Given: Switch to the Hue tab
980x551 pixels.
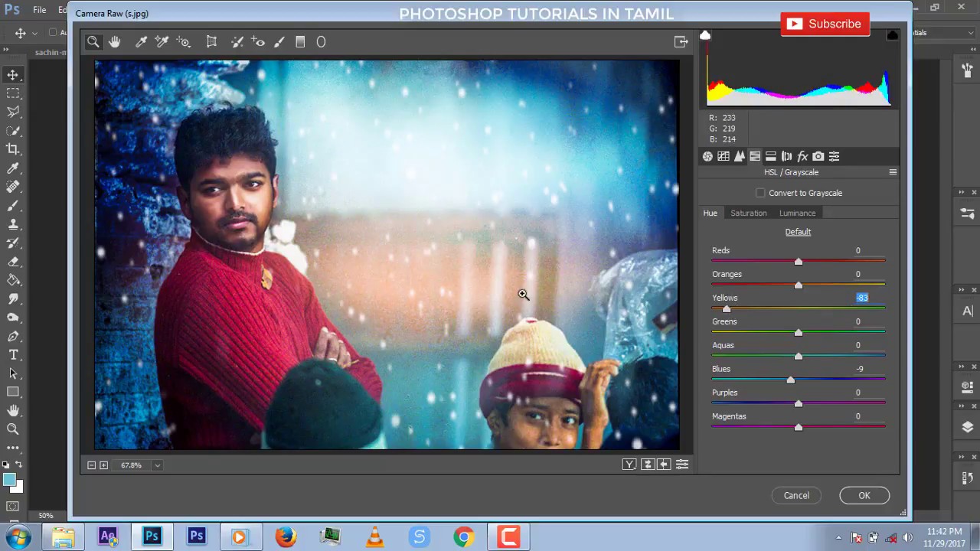Looking at the screenshot, I should [710, 213].
